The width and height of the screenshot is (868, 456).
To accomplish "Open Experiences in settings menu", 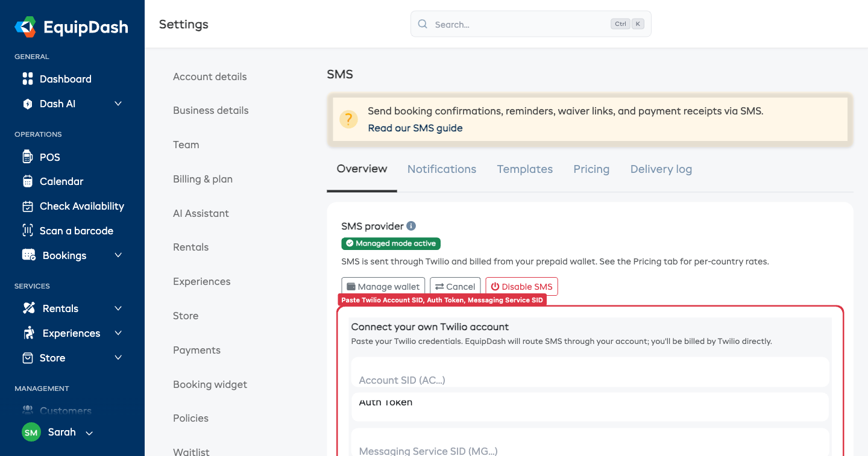I will [202, 281].
